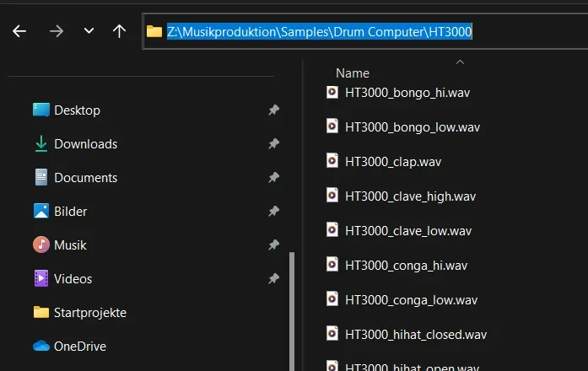Screen dimensions: 588x371
Task: Click file icon of HT3000_clave_low.wav
Action: 332,229
